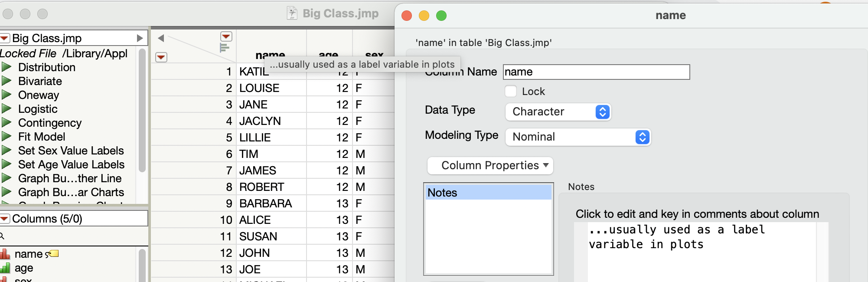
Task: Click the LILLIE cell
Action: point(271,138)
